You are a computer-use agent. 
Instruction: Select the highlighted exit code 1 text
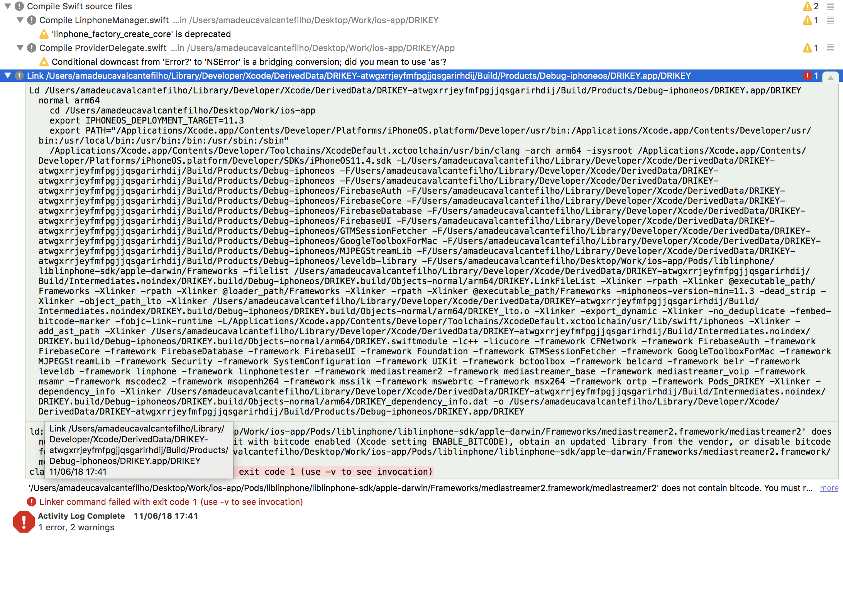(x=334, y=471)
